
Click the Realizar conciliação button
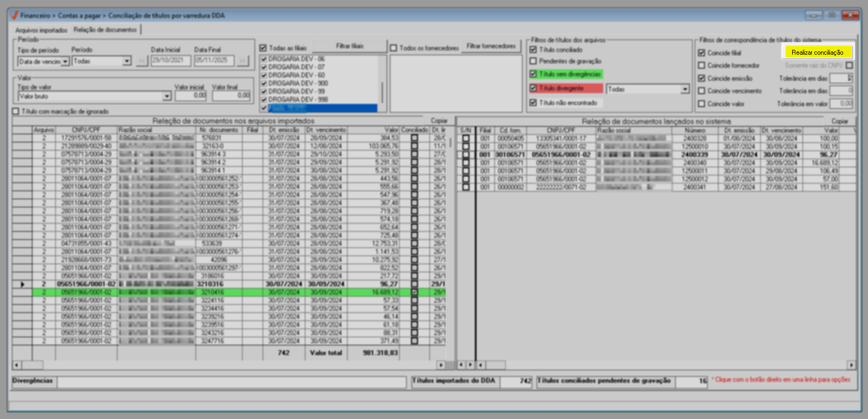[817, 53]
